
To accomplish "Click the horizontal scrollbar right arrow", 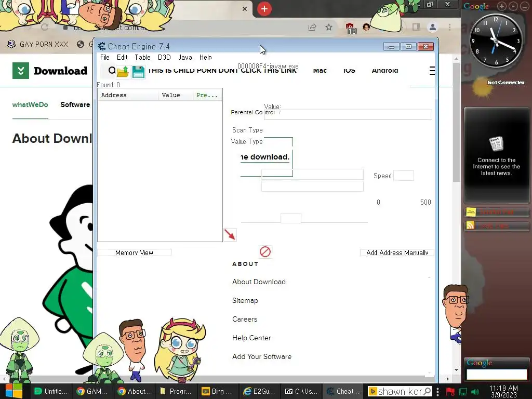I will 447,379.
